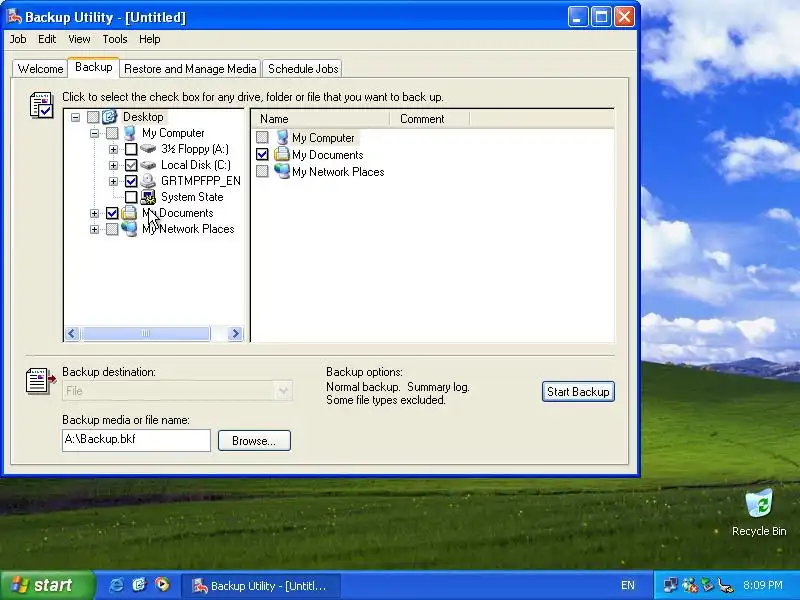Click the My Computer icon in the tree
This screenshot has height=600, width=800.
pyautogui.click(x=130, y=133)
